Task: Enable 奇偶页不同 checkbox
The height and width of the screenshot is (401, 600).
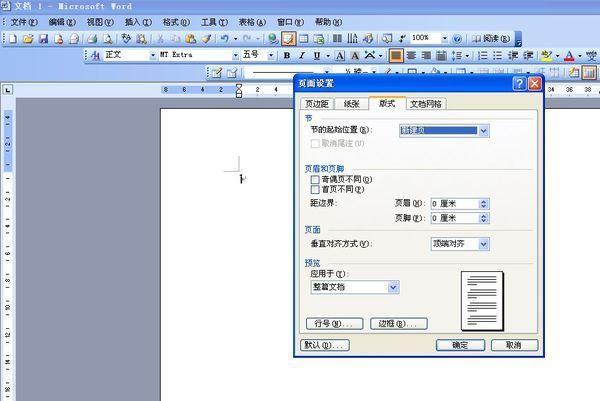Action: [x=316, y=179]
